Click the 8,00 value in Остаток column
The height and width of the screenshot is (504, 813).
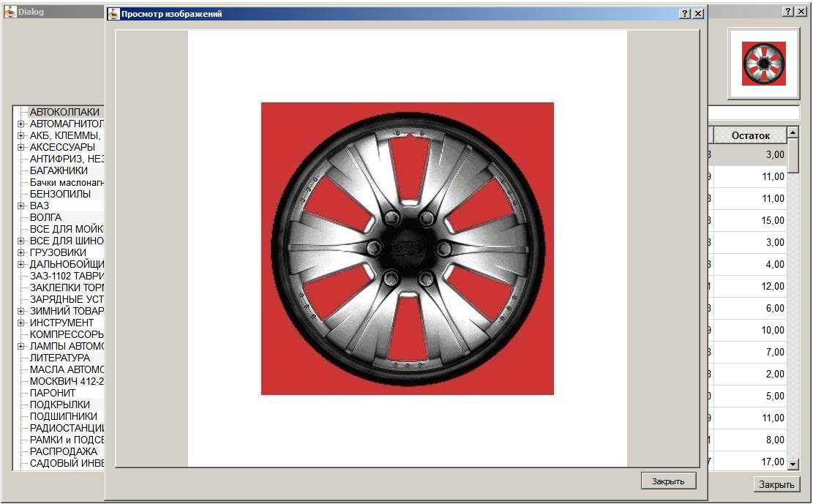pos(775,440)
